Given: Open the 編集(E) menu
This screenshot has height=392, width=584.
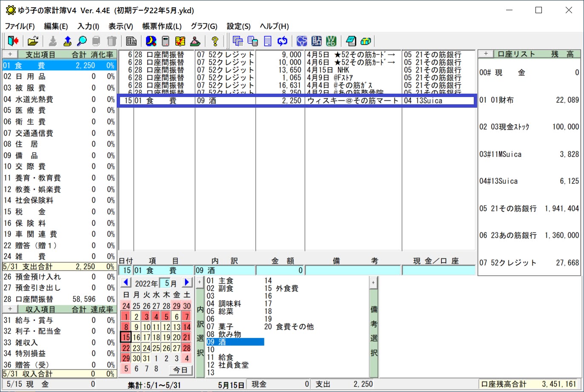Looking at the screenshot, I should pyautogui.click(x=56, y=26).
